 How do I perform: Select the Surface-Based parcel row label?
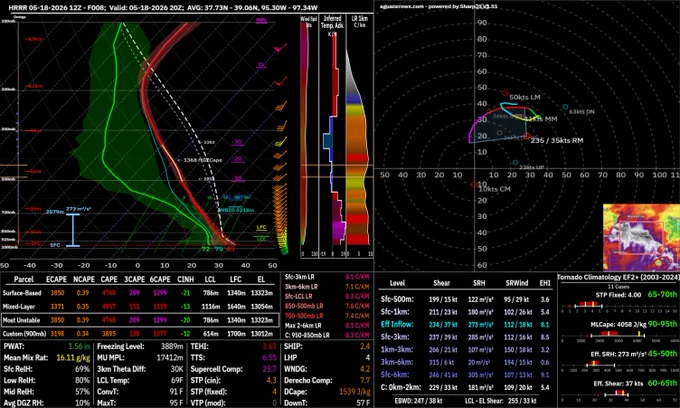pos(22,293)
